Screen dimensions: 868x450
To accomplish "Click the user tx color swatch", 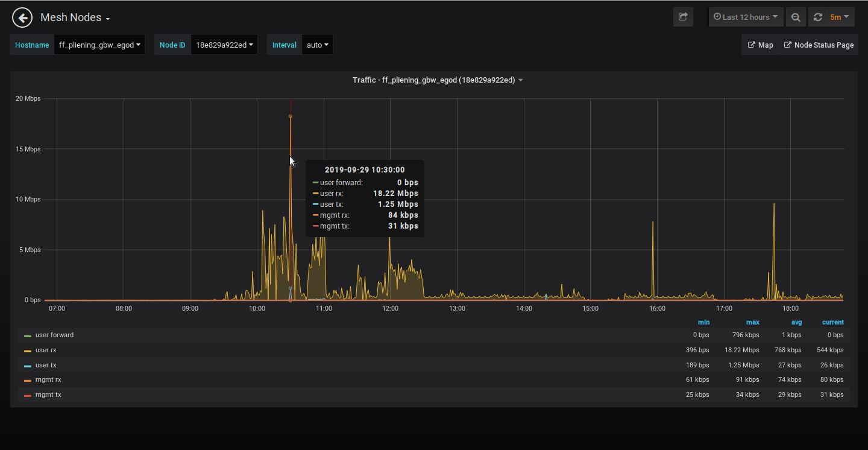I will [x=28, y=366].
